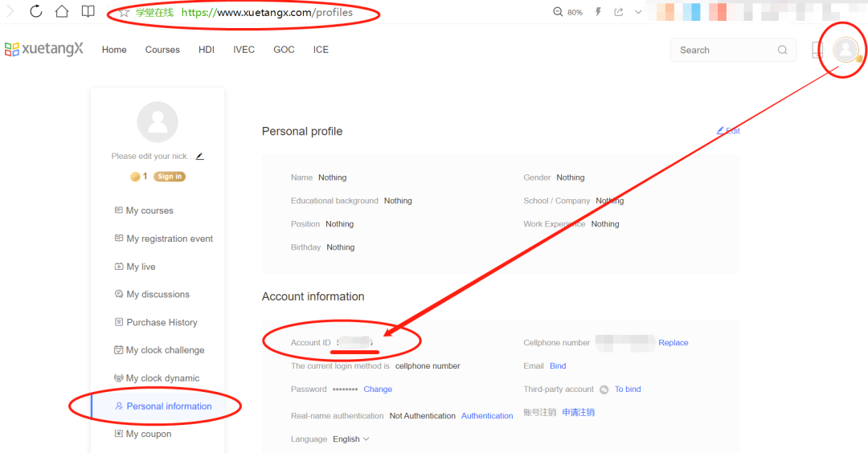868x453 pixels.
Task: Expand the browser toolbar chevron dropdown
Action: (x=639, y=12)
